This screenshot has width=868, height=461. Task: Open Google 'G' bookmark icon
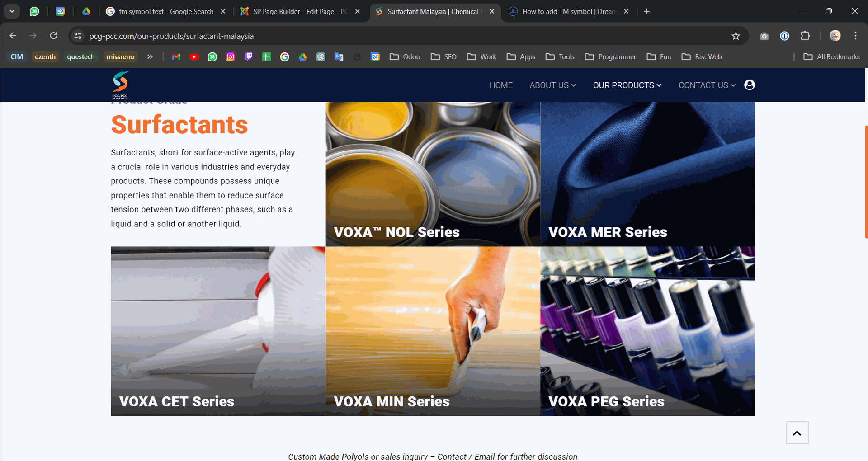285,56
